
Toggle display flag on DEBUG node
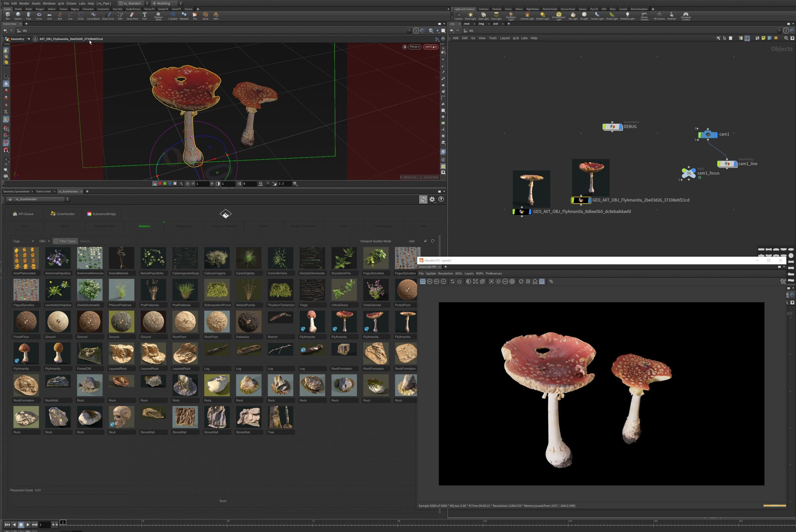[621, 127]
